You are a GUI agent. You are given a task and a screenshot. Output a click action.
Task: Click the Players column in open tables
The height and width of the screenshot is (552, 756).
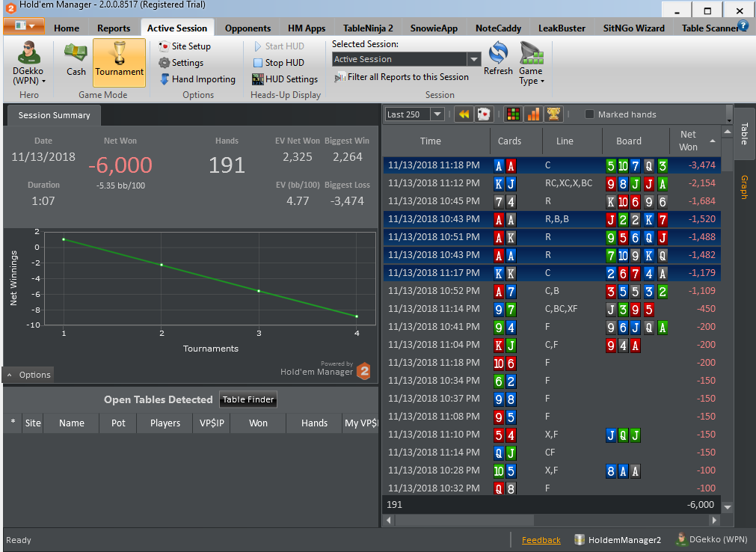pyautogui.click(x=165, y=423)
